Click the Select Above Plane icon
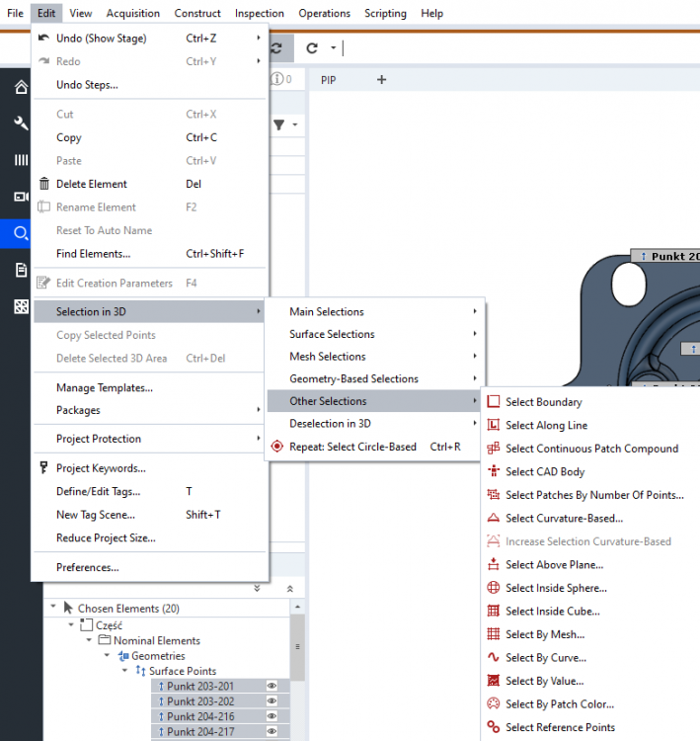This screenshot has height=741, width=700. 493,564
